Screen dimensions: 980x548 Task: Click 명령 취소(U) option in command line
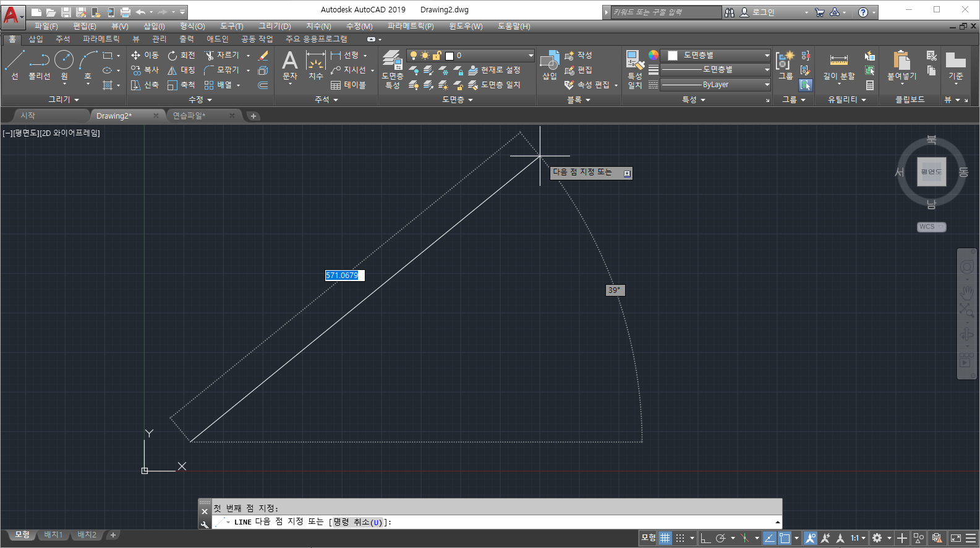tap(358, 522)
